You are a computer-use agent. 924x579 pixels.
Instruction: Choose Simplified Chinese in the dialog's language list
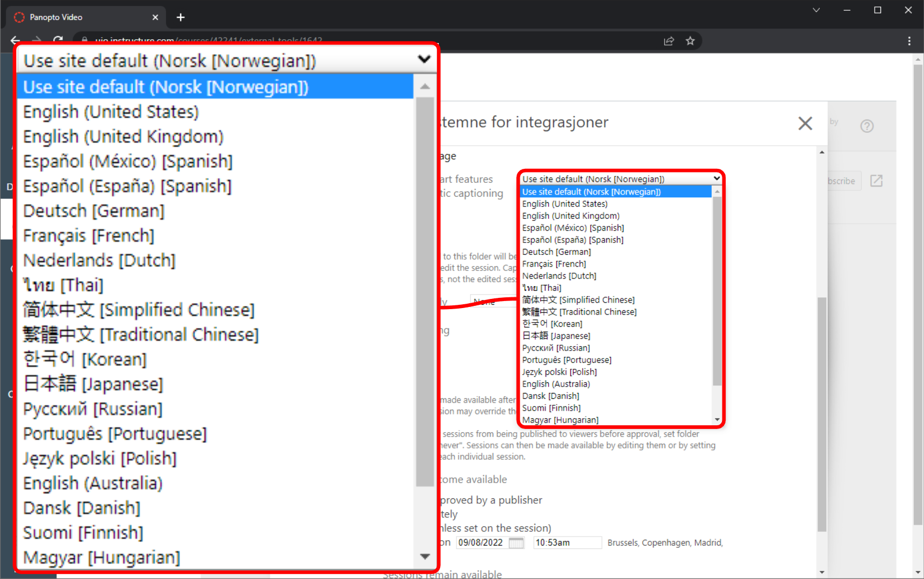click(615, 300)
